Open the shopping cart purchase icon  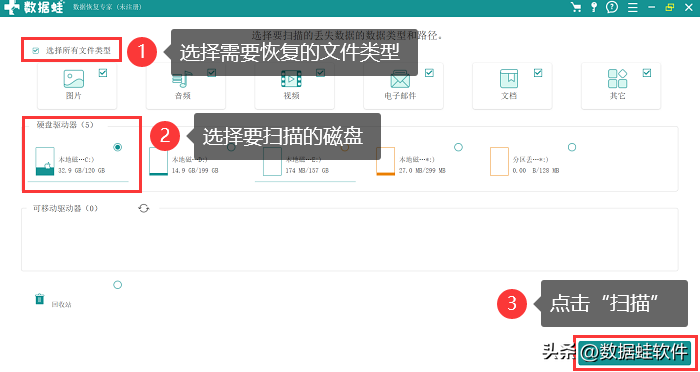[576, 7]
